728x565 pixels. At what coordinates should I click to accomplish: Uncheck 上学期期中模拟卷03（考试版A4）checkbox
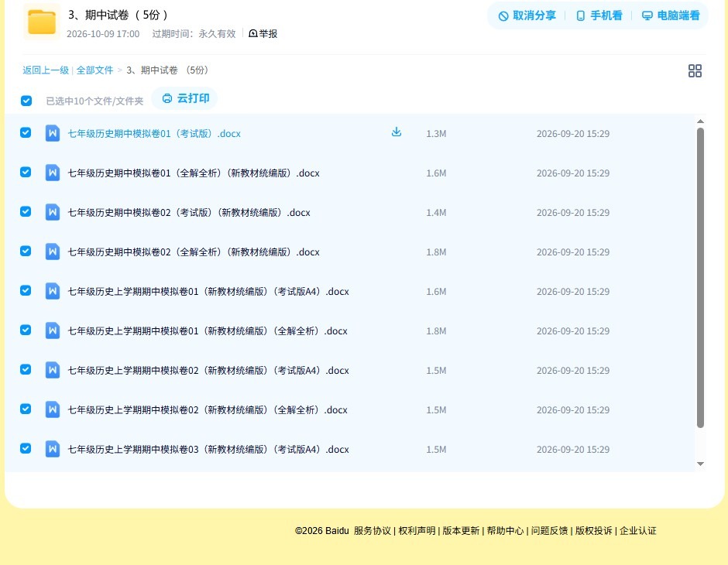26,448
